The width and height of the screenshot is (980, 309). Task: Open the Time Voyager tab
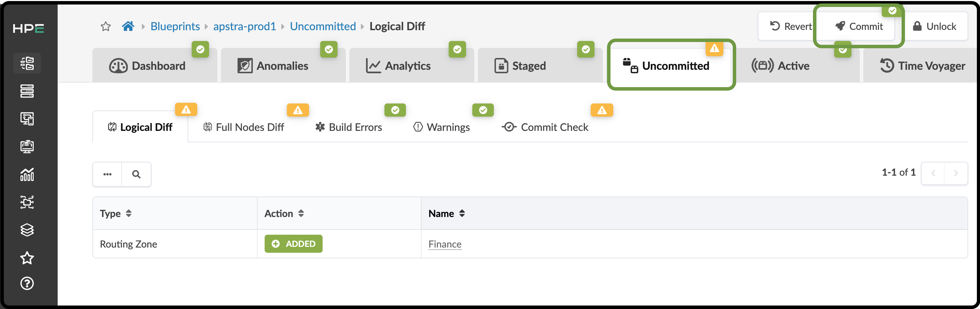[x=921, y=66]
